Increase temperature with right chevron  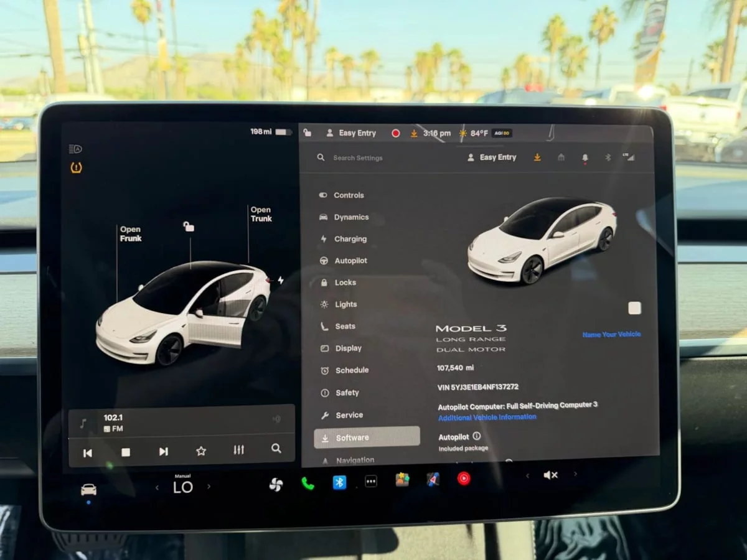(209, 487)
